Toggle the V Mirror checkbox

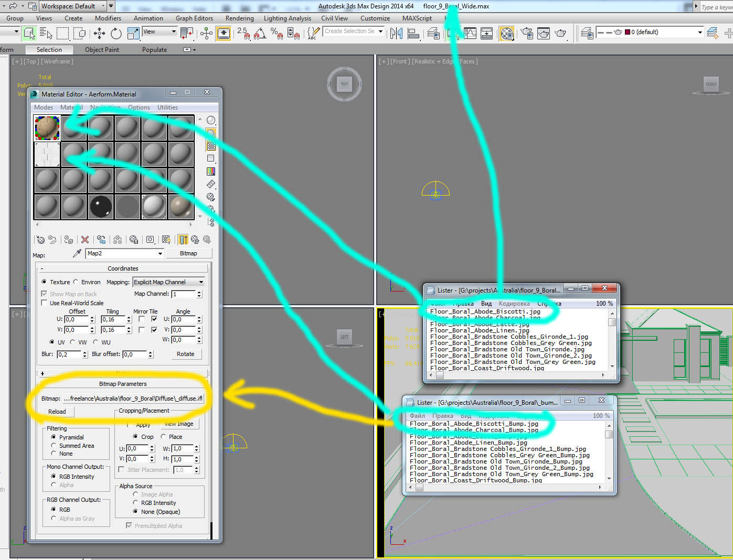click(x=142, y=330)
